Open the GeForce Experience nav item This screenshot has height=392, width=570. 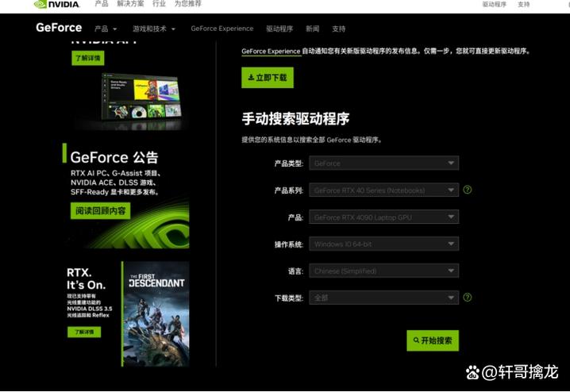222,29
